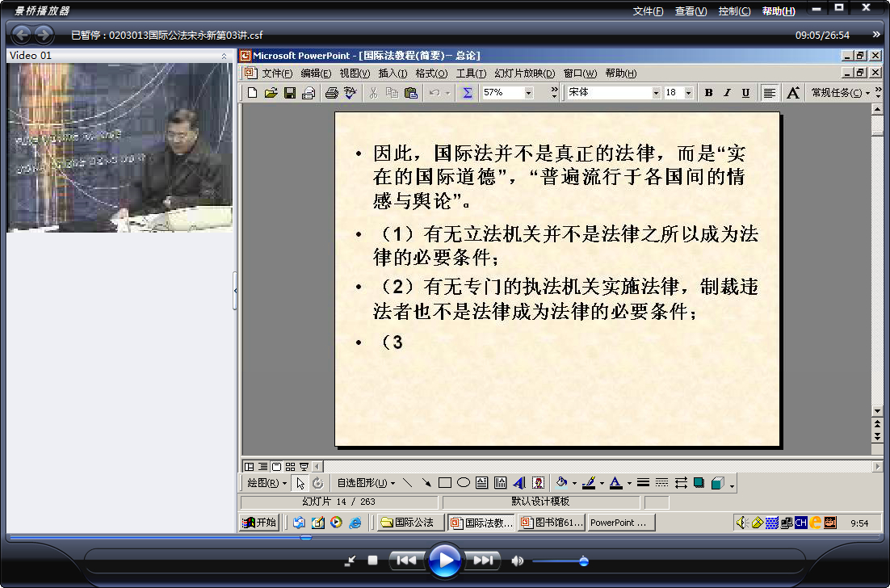Select the Oval shape tool
The height and width of the screenshot is (588, 890).
click(464, 483)
